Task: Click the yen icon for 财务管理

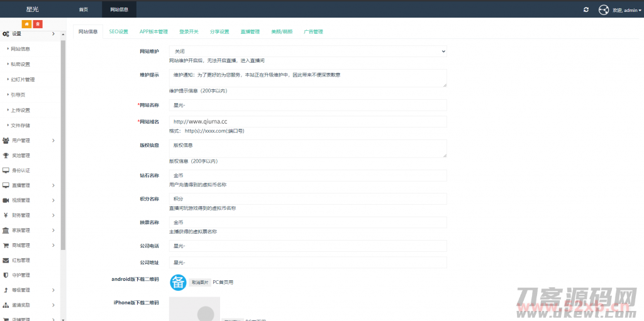Action: tap(6, 215)
